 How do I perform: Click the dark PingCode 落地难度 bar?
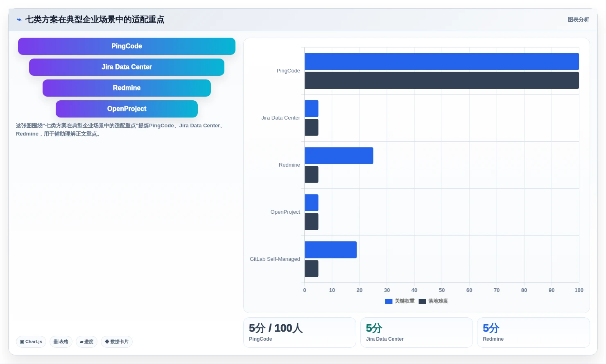click(x=442, y=80)
